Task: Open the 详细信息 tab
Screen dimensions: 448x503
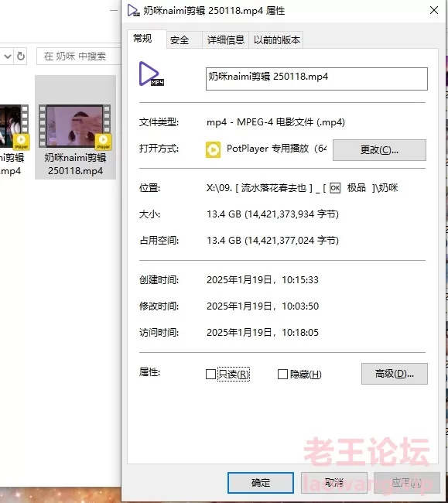Action: pyautogui.click(x=225, y=39)
